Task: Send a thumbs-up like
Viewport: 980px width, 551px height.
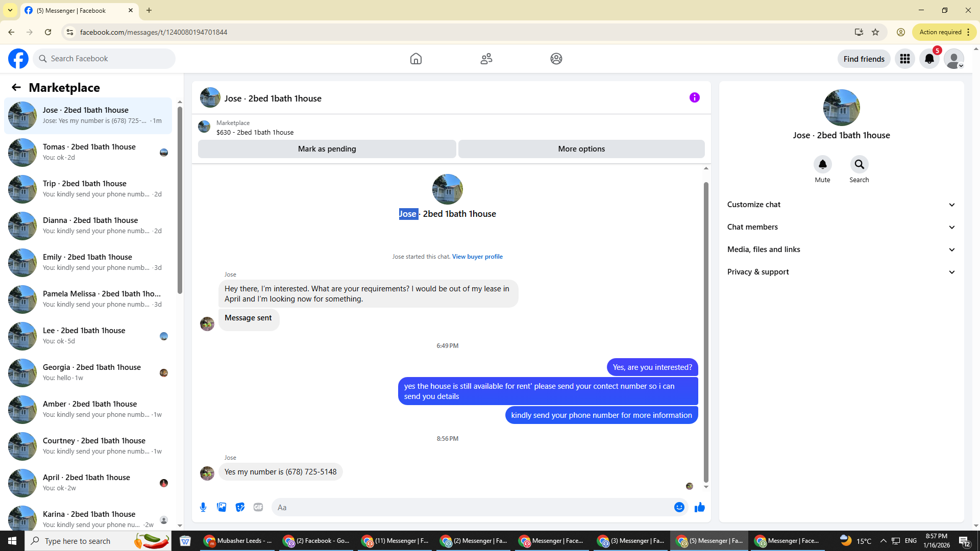Action: click(x=699, y=507)
